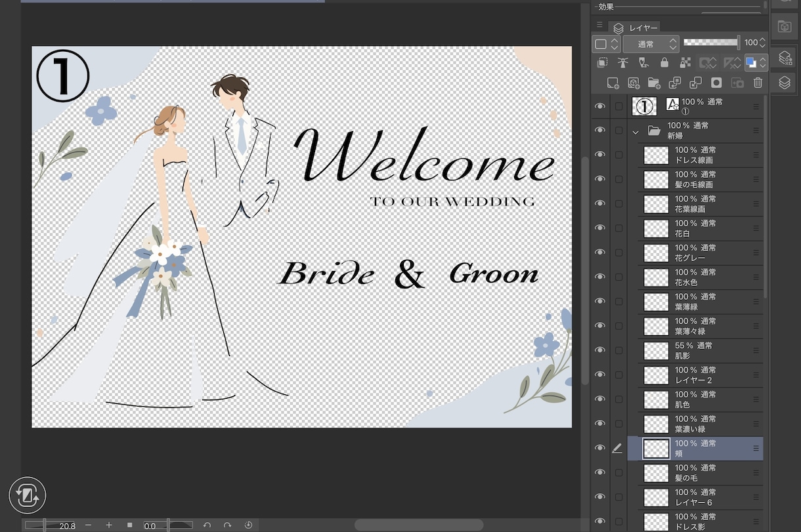Hide the ドレス線画 layer
The height and width of the screenshot is (532, 801).
(x=599, y=155)
